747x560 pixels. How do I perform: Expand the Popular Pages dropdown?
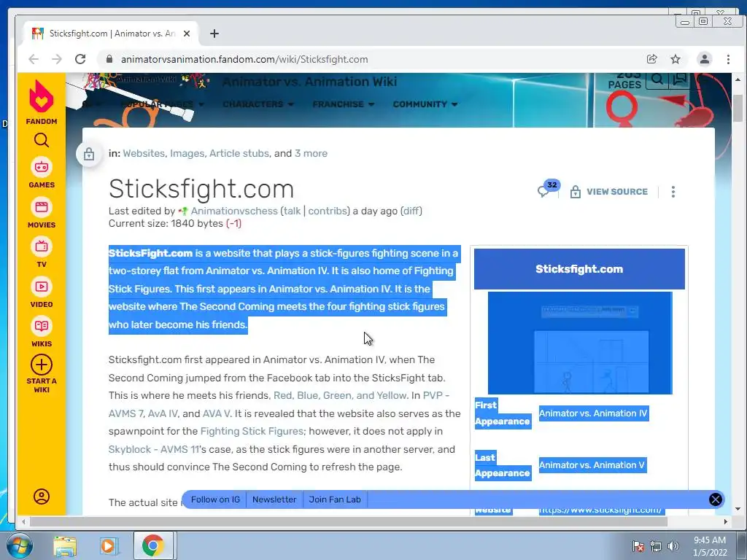[x=163, y=104]
